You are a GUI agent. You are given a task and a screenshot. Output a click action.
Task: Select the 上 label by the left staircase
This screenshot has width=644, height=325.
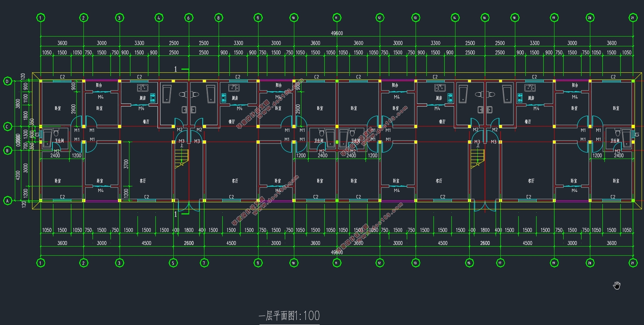182,146
